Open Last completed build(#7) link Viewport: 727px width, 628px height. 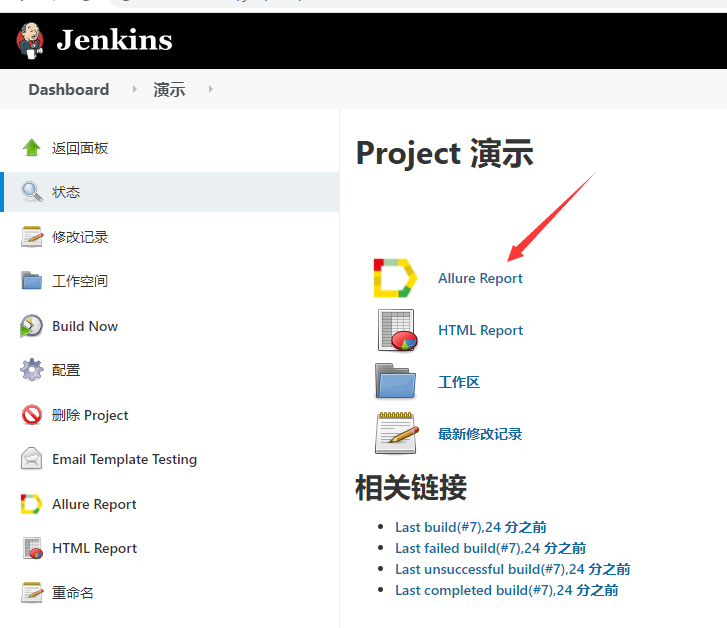tap(507, 590)
